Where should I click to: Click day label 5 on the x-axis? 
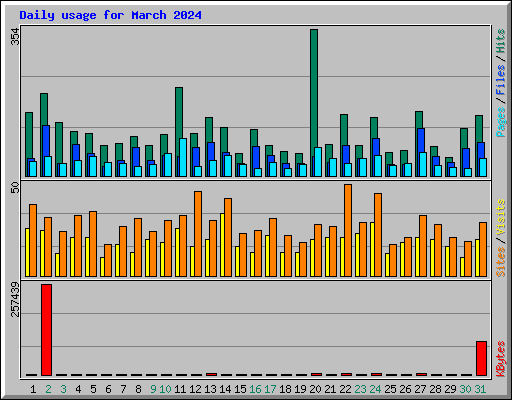[93, 389]
